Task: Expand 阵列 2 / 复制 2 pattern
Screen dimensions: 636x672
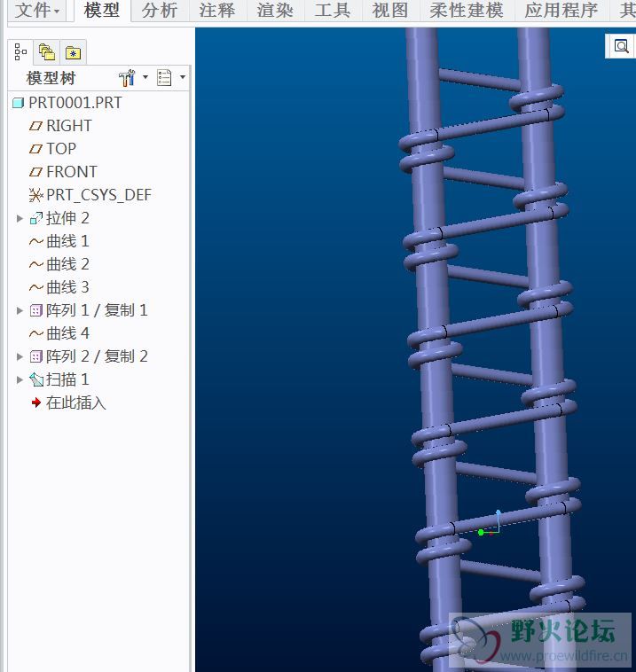Action: coord(20,356)
